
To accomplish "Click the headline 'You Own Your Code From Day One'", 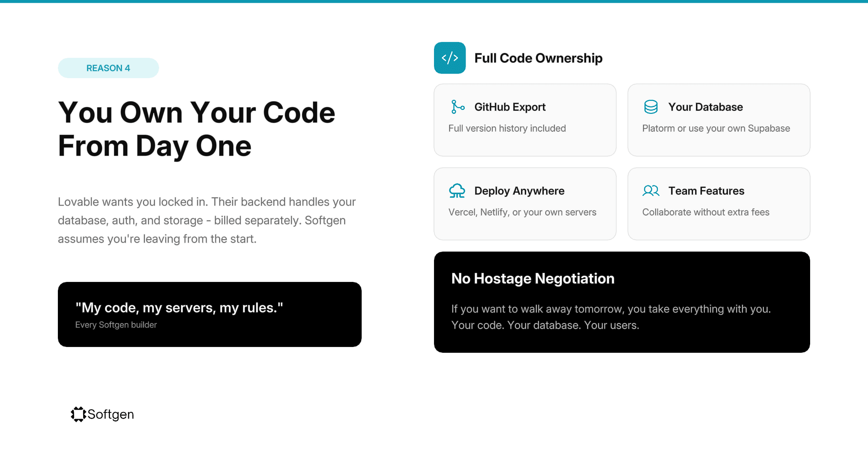I will (x=197, y=129).
